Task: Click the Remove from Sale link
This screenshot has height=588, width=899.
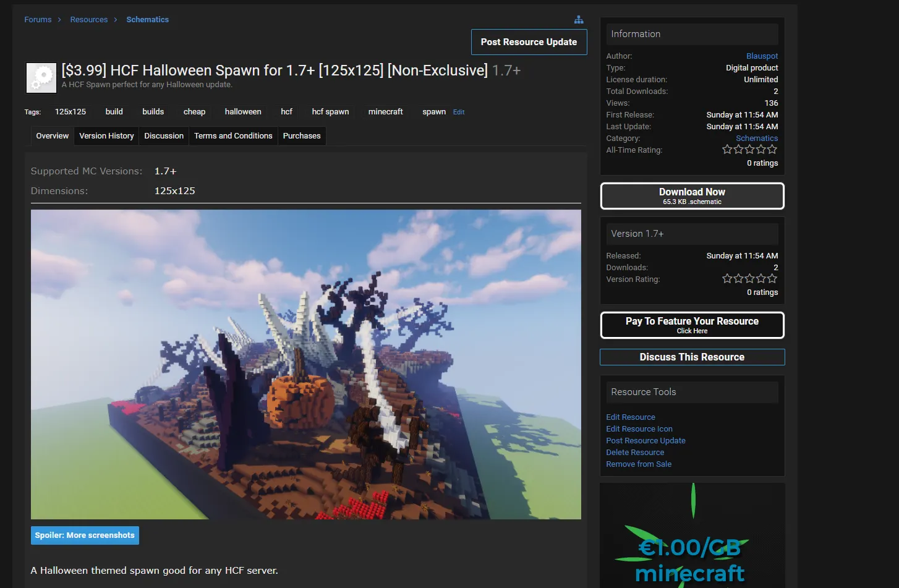Action: (x=639, y=464)
